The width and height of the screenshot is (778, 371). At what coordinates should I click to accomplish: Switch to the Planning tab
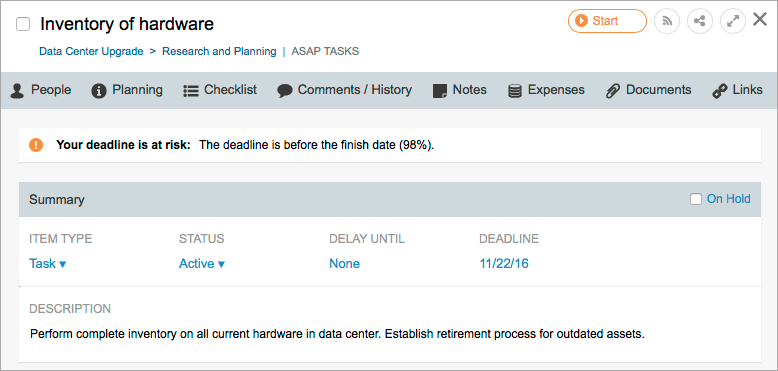coord(127,90)
